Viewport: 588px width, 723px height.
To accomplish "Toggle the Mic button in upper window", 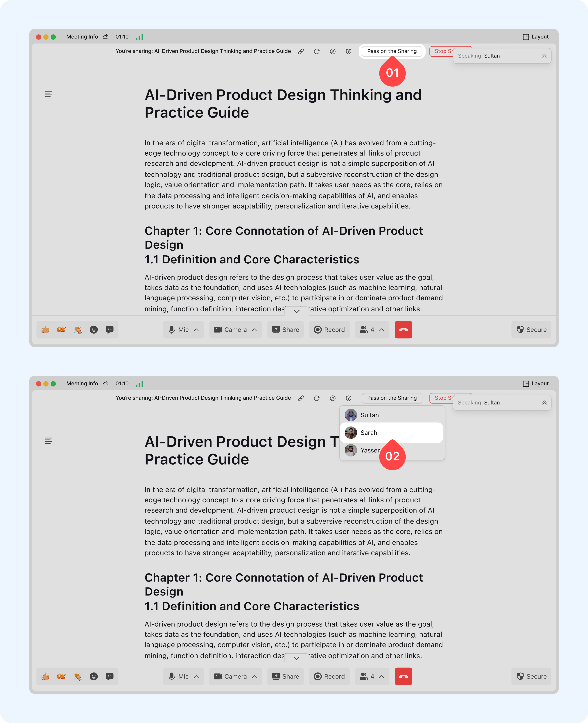I will coord(178,330).
